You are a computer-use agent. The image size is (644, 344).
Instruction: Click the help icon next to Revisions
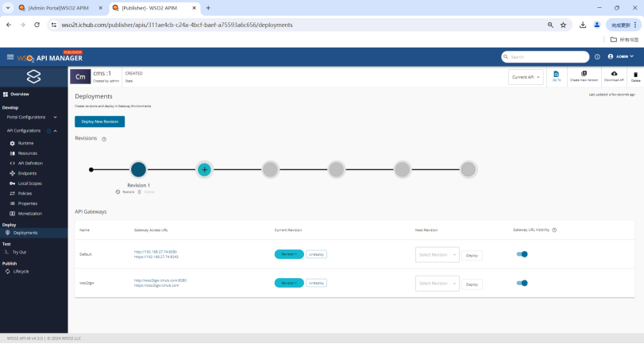[104, 139]
